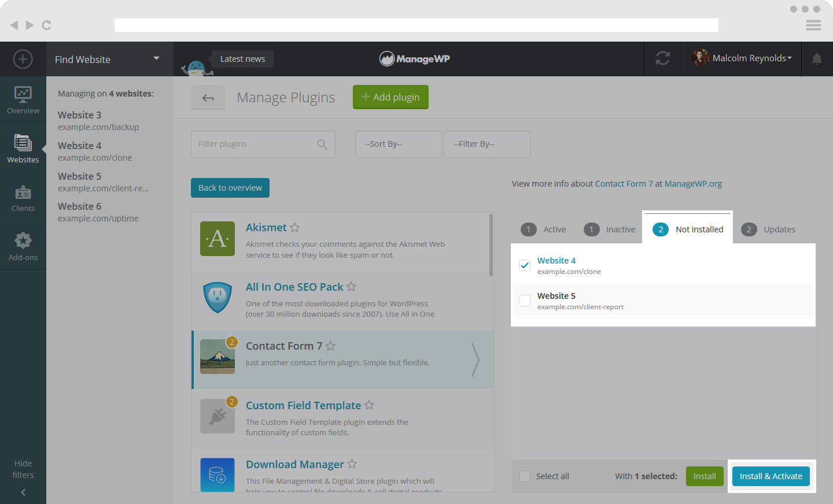Image resolution: width=833 pixels, height=504 pixels.
Task: Open the notifications bell
Action: click(x=817, y=59)
